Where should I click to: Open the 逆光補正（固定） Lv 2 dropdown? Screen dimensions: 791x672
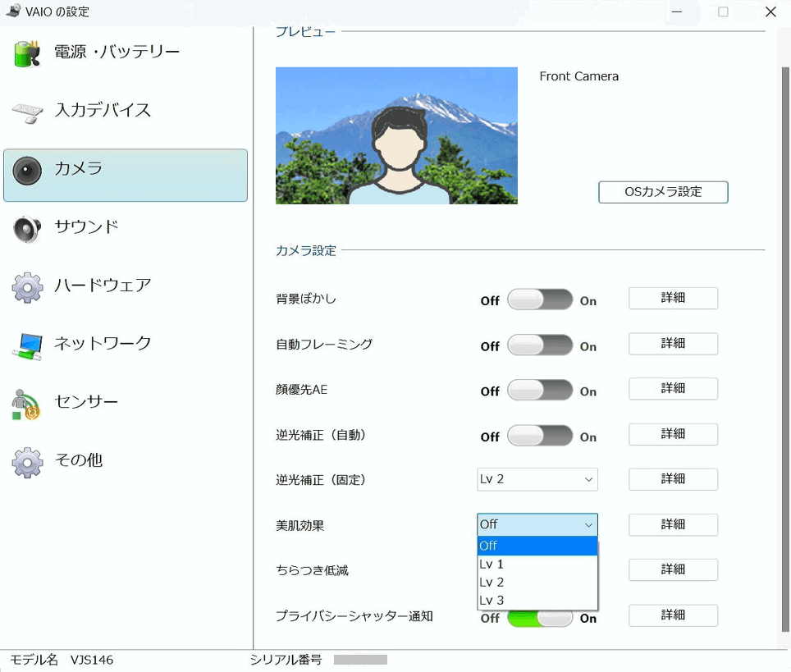pos(537,479)
